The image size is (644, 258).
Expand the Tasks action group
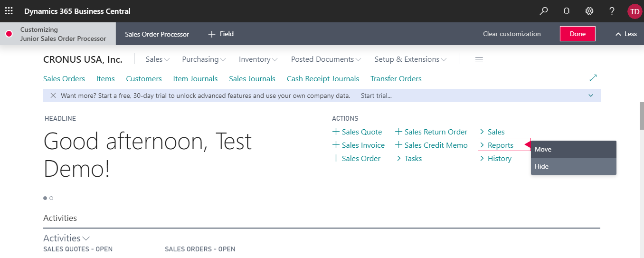[x=408, y=159]
